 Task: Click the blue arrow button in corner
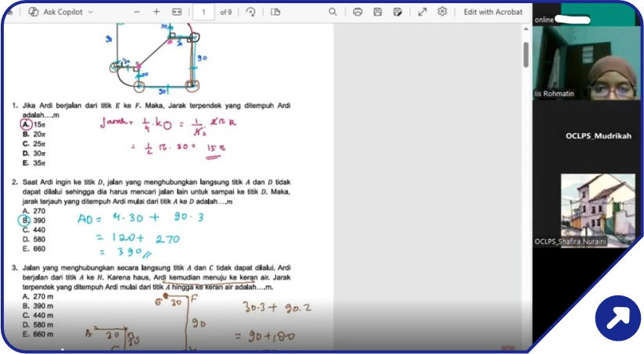click(x=617, y=318)
